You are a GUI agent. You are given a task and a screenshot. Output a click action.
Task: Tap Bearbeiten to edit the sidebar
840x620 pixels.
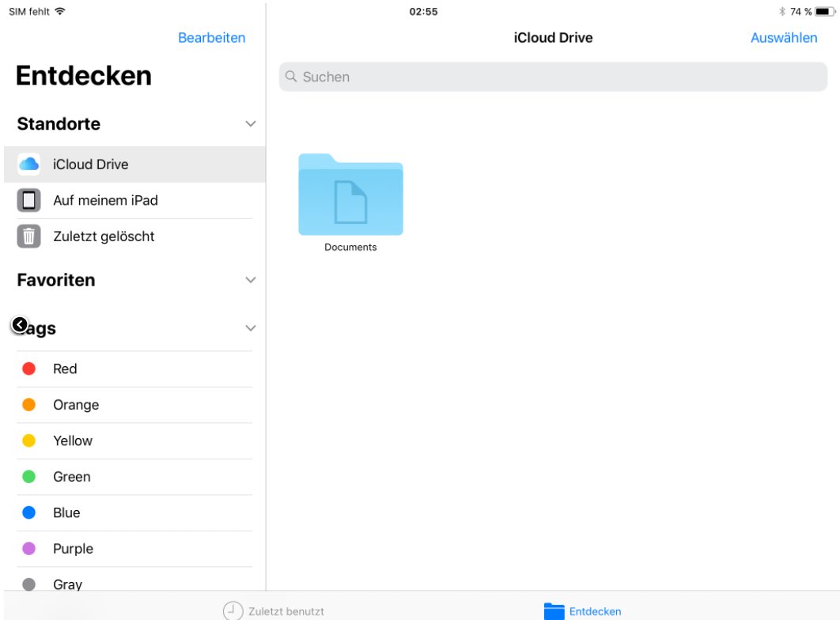(x=212, y=37)
